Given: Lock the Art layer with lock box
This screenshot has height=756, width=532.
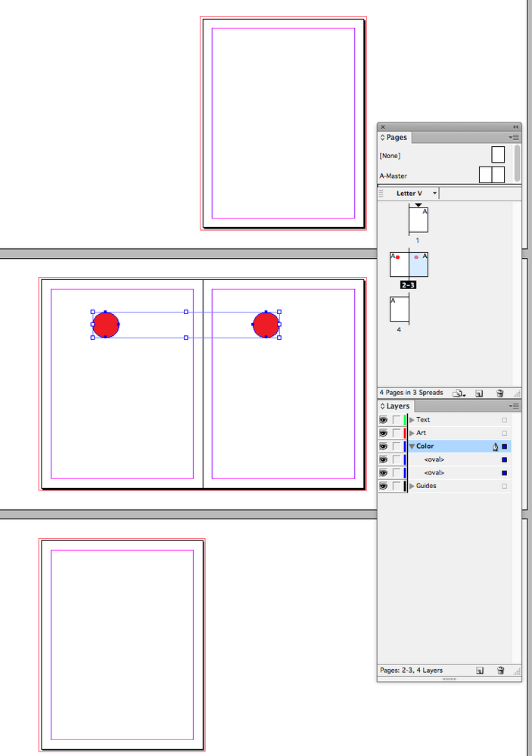Looking at the screenshot, I should point(397,433).
